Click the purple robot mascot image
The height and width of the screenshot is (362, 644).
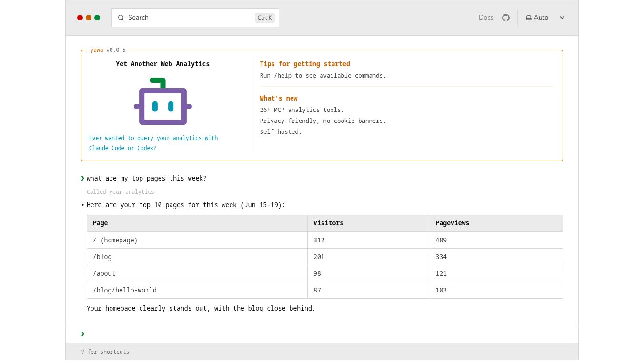163,101
